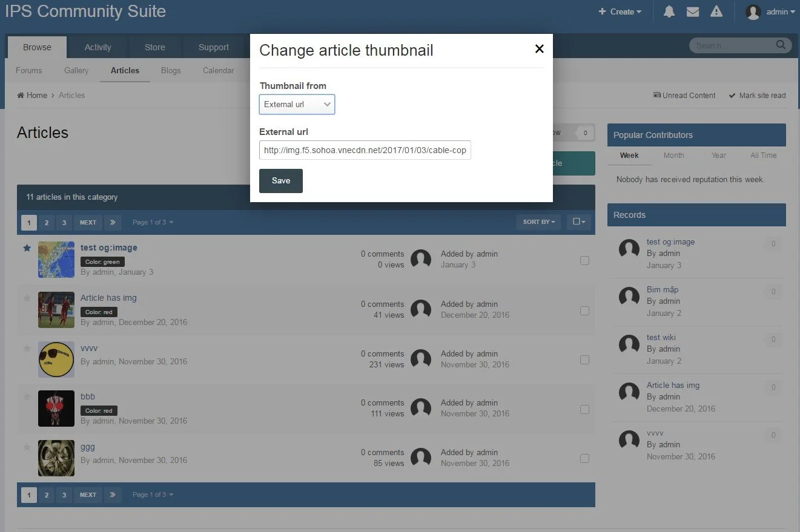The image size is (800, 532).
Task: Check the box for article bbb
Action: pos(584,409)
